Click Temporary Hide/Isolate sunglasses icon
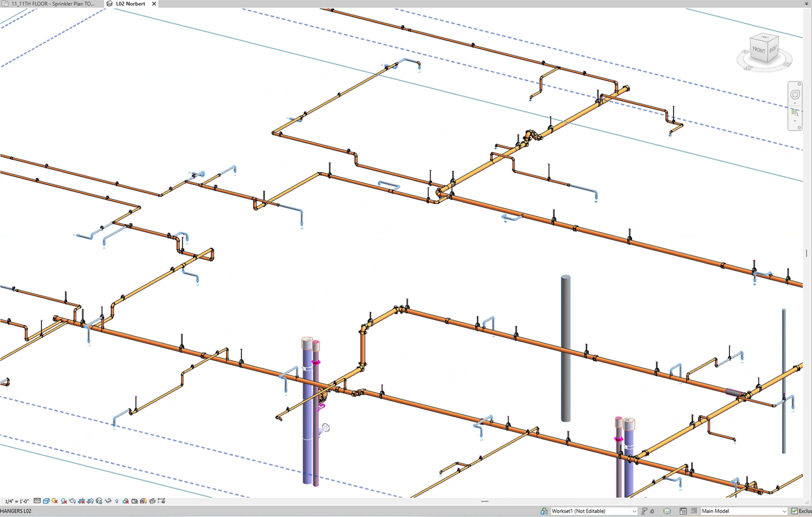This screenshot has height=517, width=812. 108,501
